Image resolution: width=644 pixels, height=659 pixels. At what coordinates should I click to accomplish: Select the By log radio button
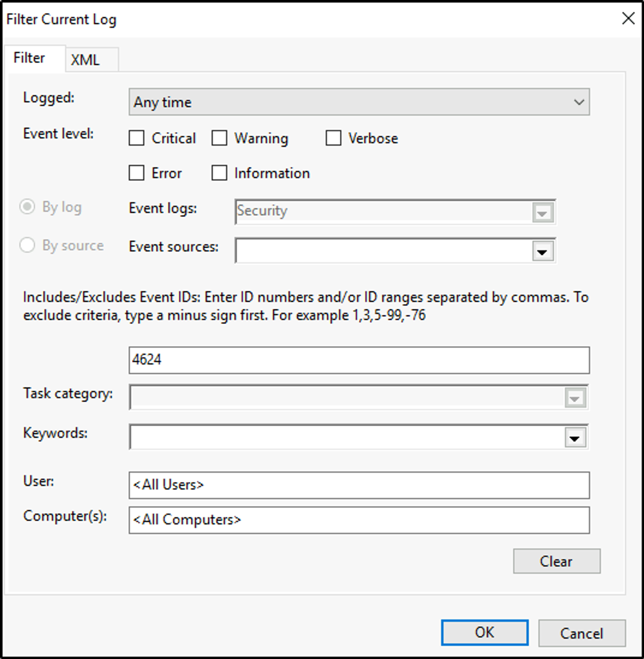tap(28, 208)
